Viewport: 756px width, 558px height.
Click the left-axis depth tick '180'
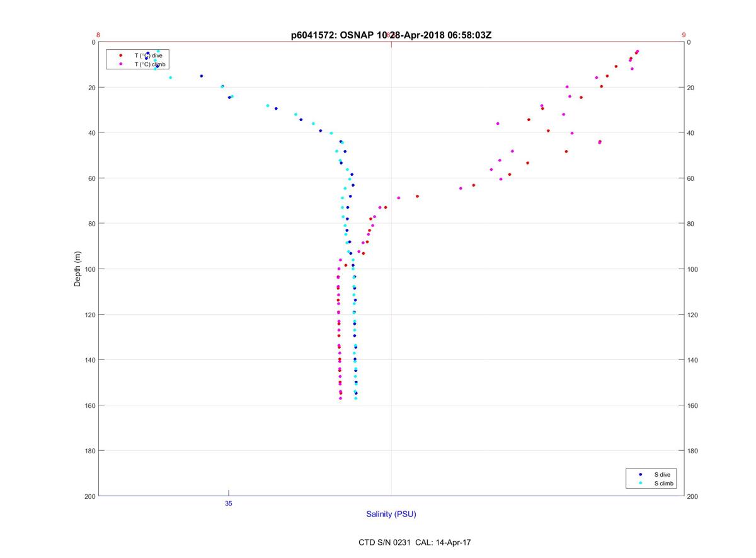(x=89, y=451)
